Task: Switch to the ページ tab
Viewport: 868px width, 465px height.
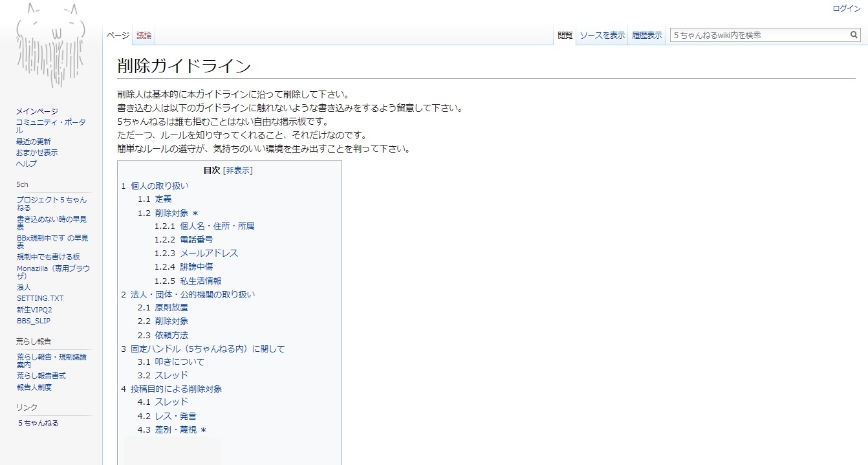Action: (x=118, y=36)
